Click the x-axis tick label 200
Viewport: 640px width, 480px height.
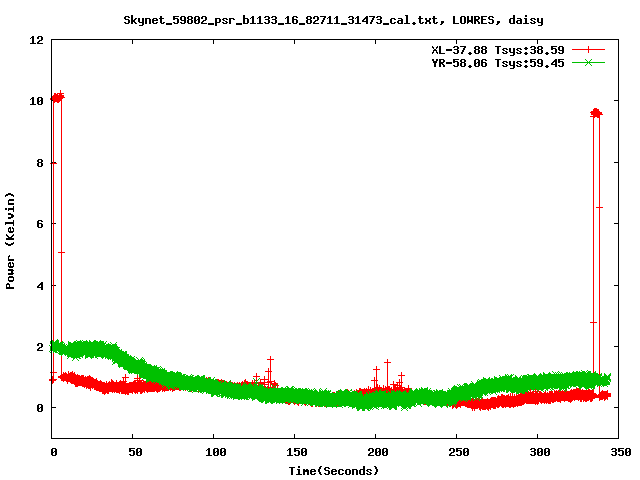pyautogui.click(x=378, y=452)
